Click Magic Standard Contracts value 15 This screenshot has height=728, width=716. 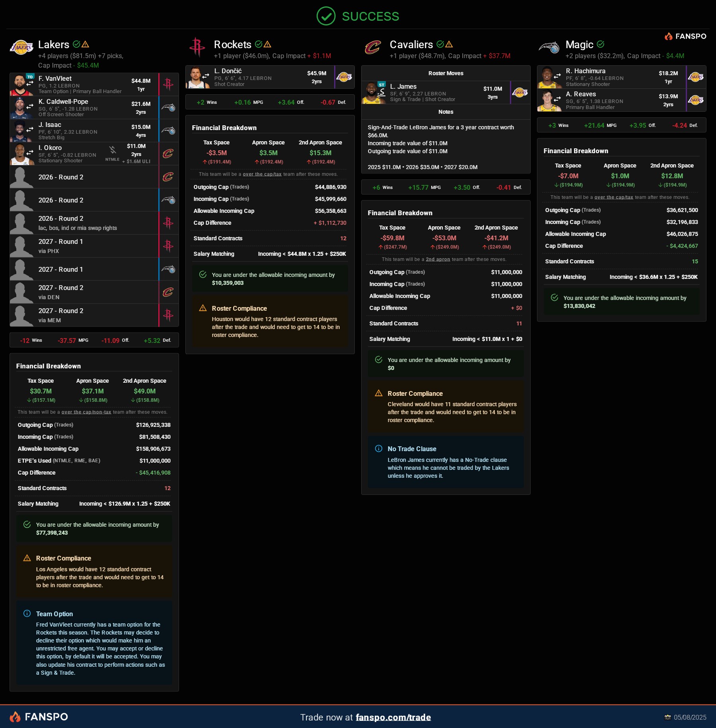point(695,261)
